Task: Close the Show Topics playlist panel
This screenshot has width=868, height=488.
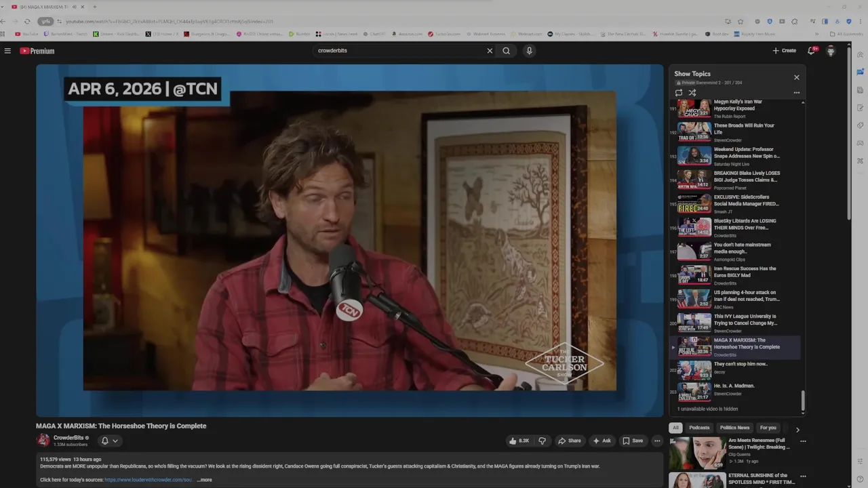Action: pyautogui.click(x=797, y=77)
